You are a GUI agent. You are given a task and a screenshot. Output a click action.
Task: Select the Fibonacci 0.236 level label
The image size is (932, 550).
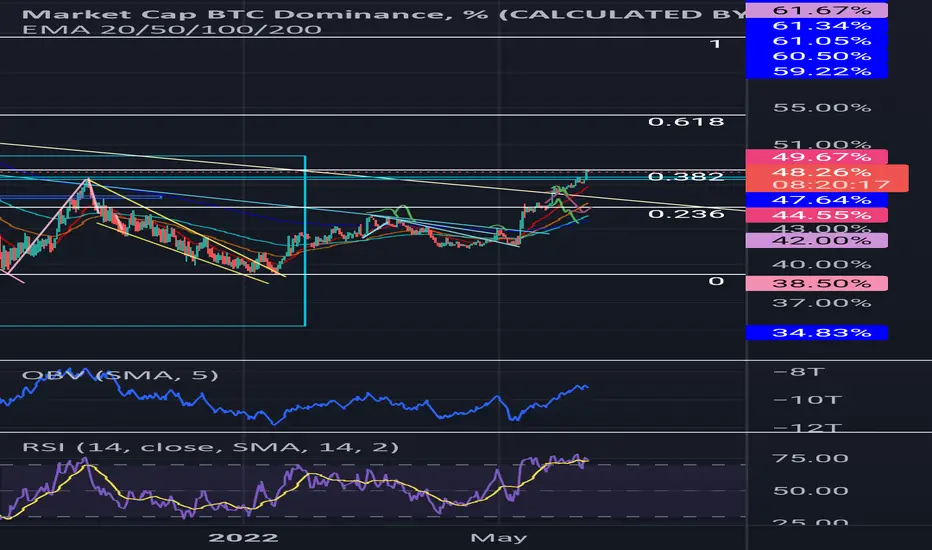tap(686, 213)
